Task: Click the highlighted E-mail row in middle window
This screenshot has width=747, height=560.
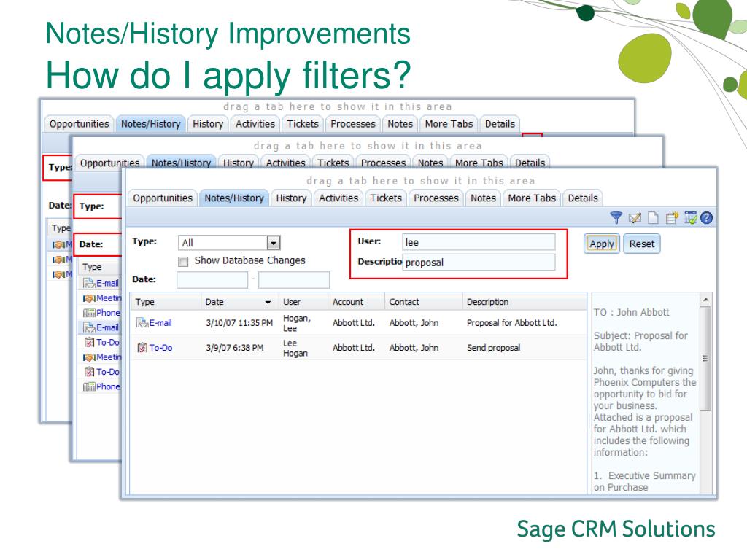Action: [101, 327]
